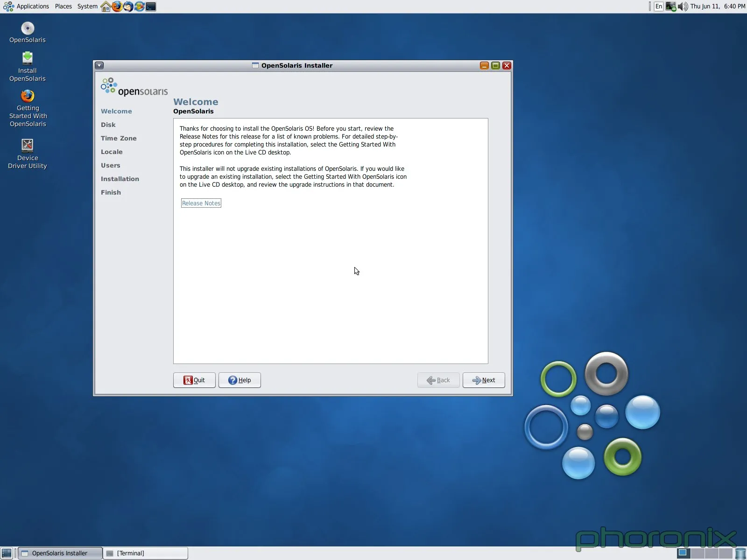Click the greyed Back button
This screenshot has width=747, height=560.
pyautogui.click(x=438, y=380)
